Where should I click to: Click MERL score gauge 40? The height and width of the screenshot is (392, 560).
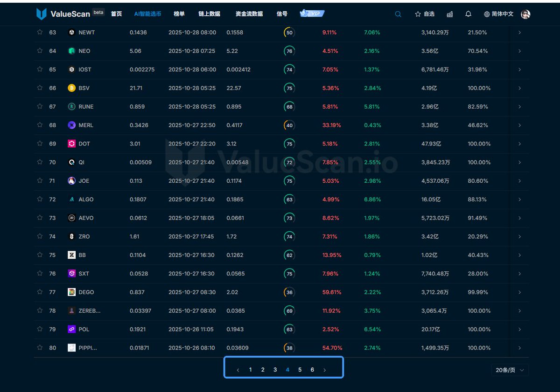[x=289, y=125]
